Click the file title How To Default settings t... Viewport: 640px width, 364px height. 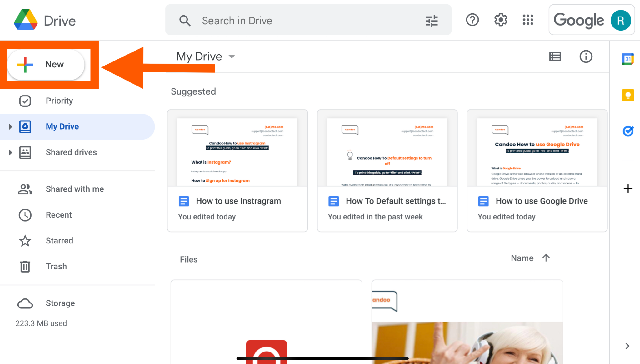coord(396,201)
